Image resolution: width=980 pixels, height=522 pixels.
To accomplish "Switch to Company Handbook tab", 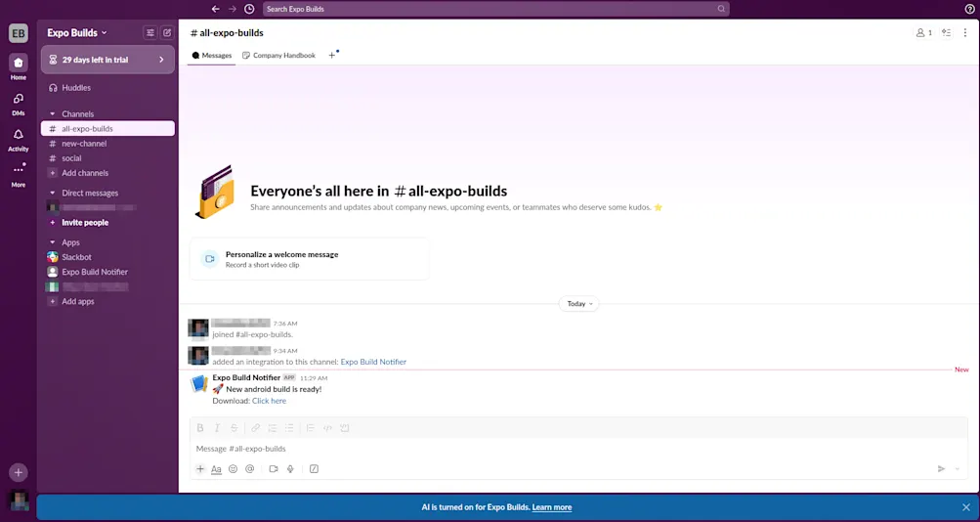I will [x=278, y=55].
